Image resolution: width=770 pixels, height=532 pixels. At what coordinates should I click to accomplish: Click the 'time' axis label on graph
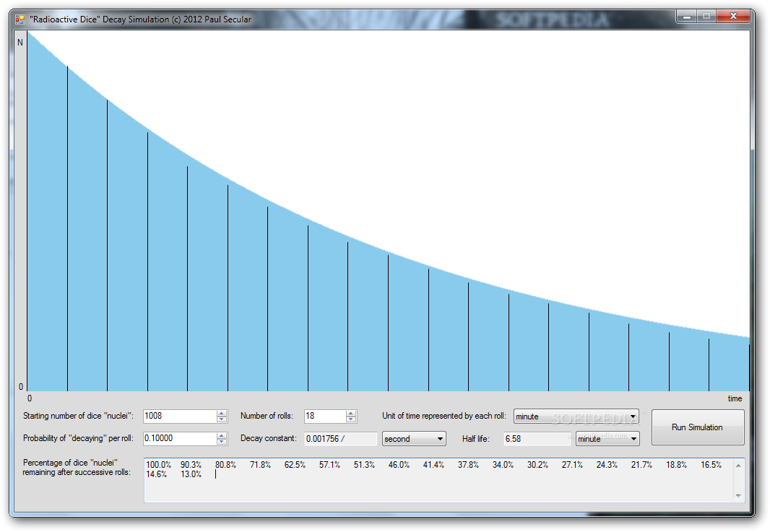[735, 398]
